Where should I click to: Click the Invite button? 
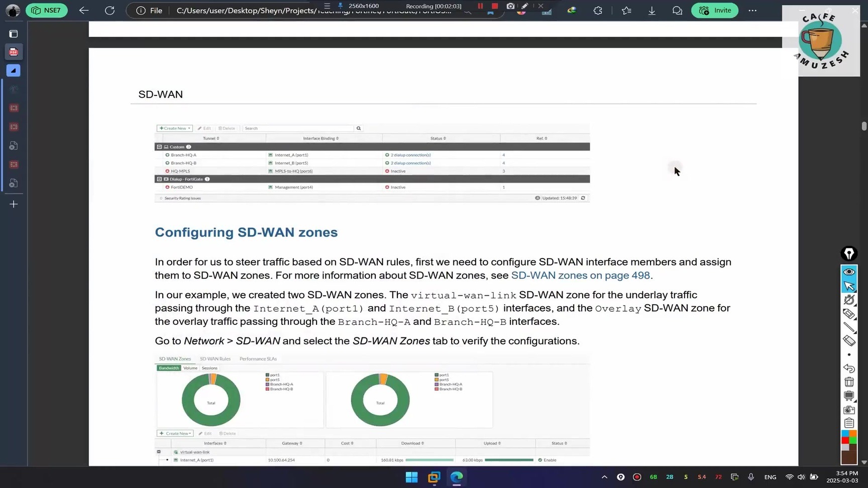pyautogui.click(x=715, y=10)
